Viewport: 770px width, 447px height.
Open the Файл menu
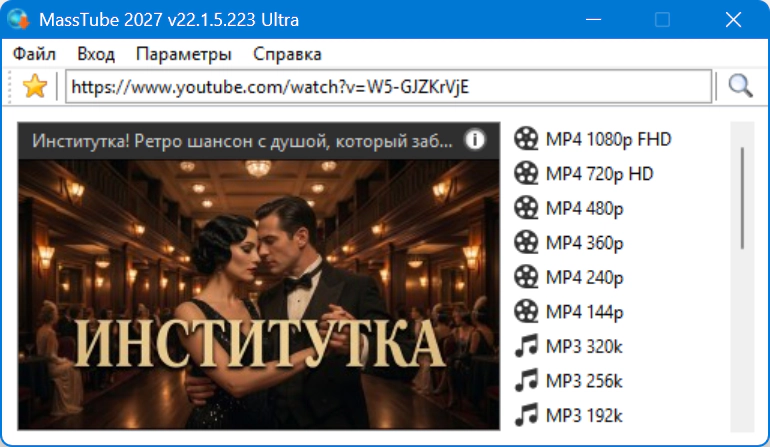pyautogui.click(x=34, y=54)
